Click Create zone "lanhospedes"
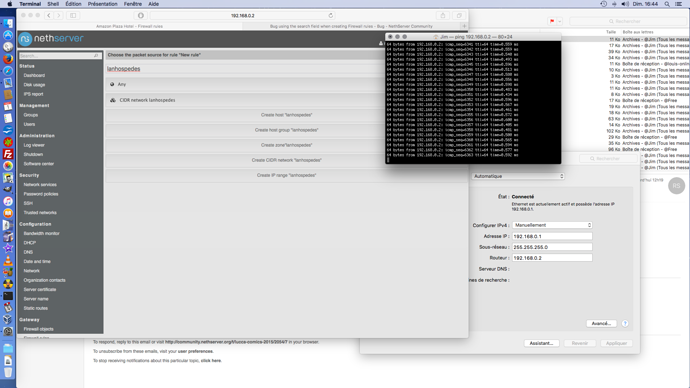The image size is (690, 388). click(x=286, y=145)
